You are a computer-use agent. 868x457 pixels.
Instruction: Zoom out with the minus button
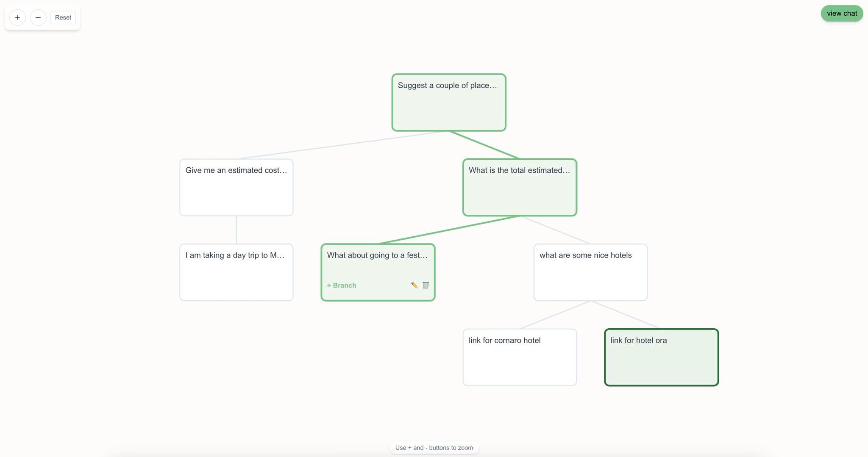(38, 17)
